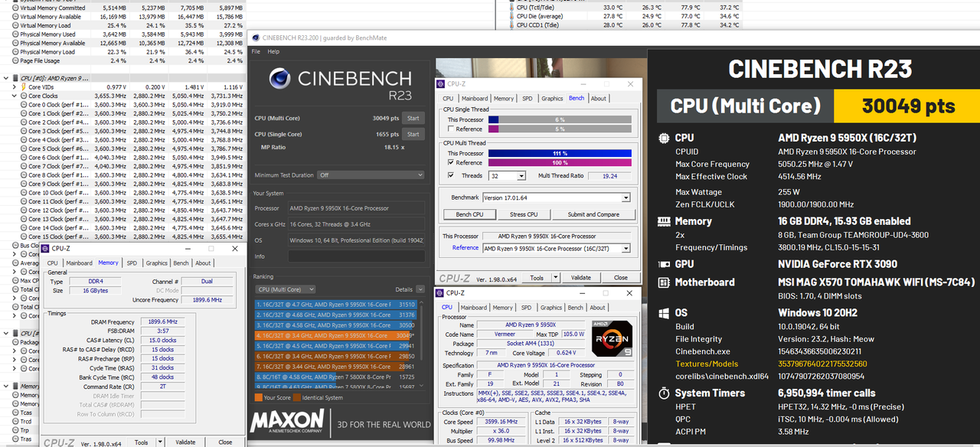Click the multi thread This Processor 111% bar

[x=560, y=153]
